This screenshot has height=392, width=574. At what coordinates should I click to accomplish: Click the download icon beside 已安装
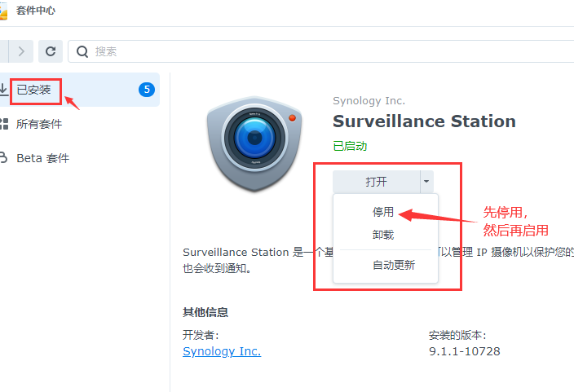3,90
